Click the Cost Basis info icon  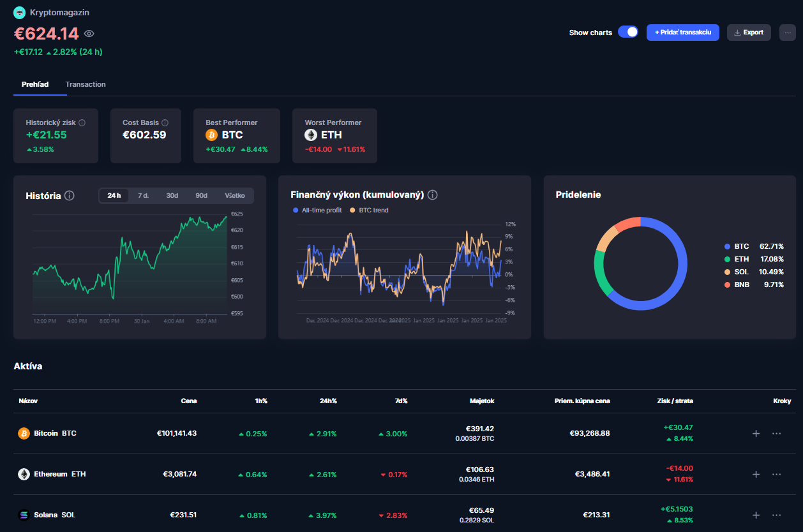[x=165, y=122]
